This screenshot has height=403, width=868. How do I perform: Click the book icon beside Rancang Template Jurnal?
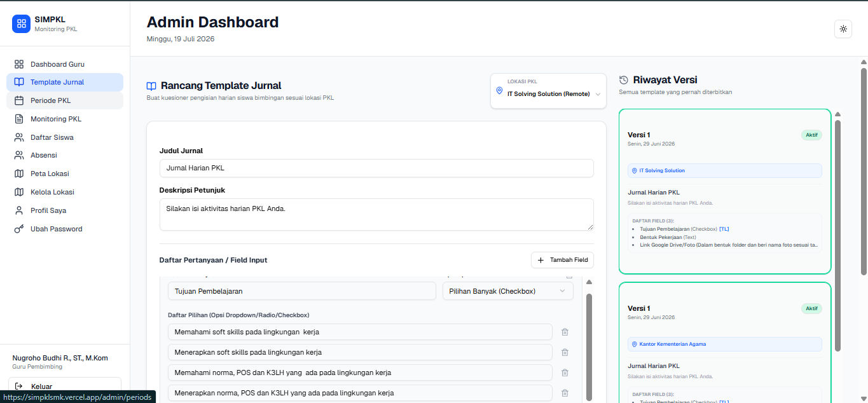[151, 86]
